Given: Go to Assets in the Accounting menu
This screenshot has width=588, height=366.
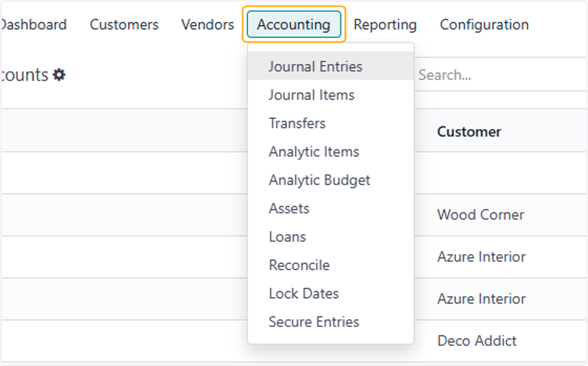Looking at the screenshot, I should click(331, 209).
